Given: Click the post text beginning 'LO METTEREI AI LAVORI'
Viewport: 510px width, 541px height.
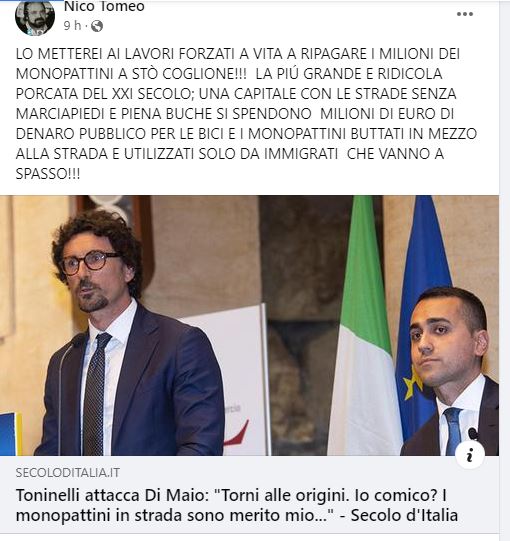Looking at the screenshot, I should 246,114.
